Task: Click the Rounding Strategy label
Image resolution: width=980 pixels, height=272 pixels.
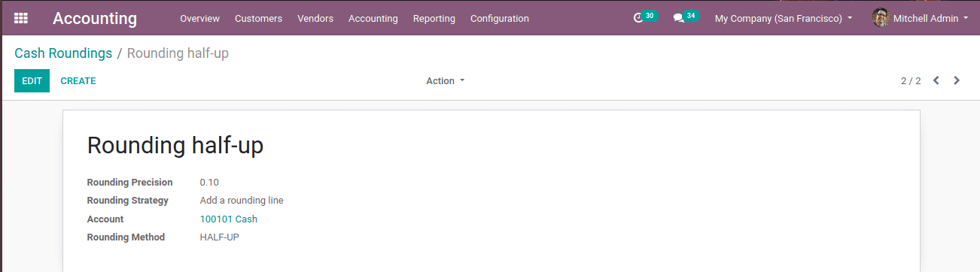Action: click(x=127, y=201)
